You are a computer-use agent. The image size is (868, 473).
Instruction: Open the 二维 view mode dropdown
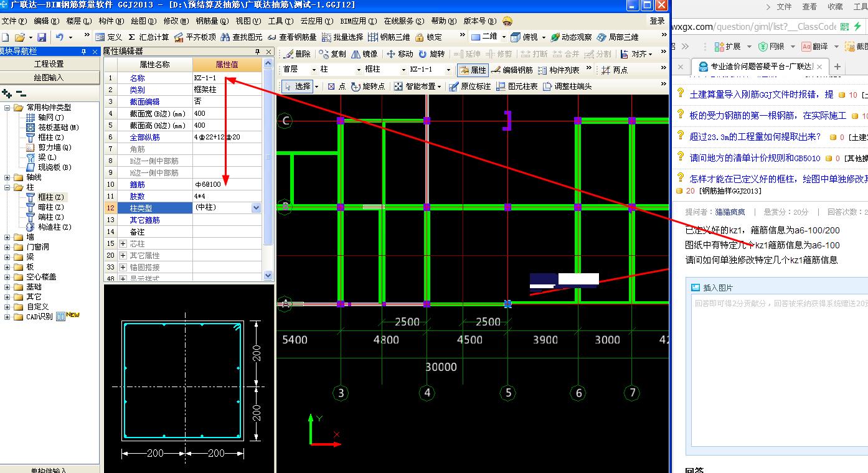pyautogui.click(x=502, y=37)
